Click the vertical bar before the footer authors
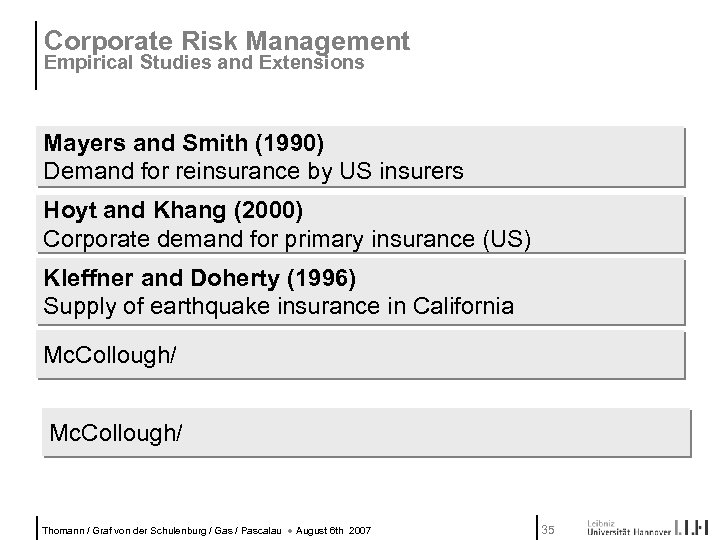This screenshot has height=540, width=720. pyautogui.click(x=38, y=526)
